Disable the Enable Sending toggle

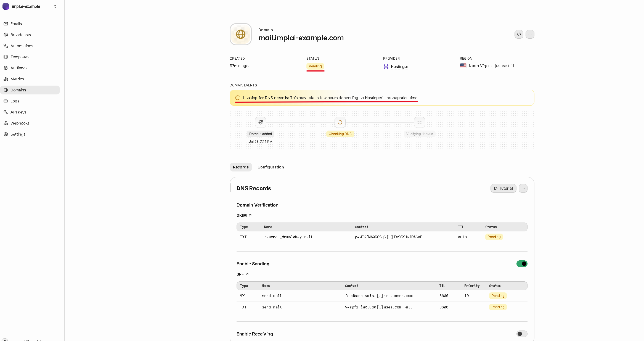tap(522, 264)
